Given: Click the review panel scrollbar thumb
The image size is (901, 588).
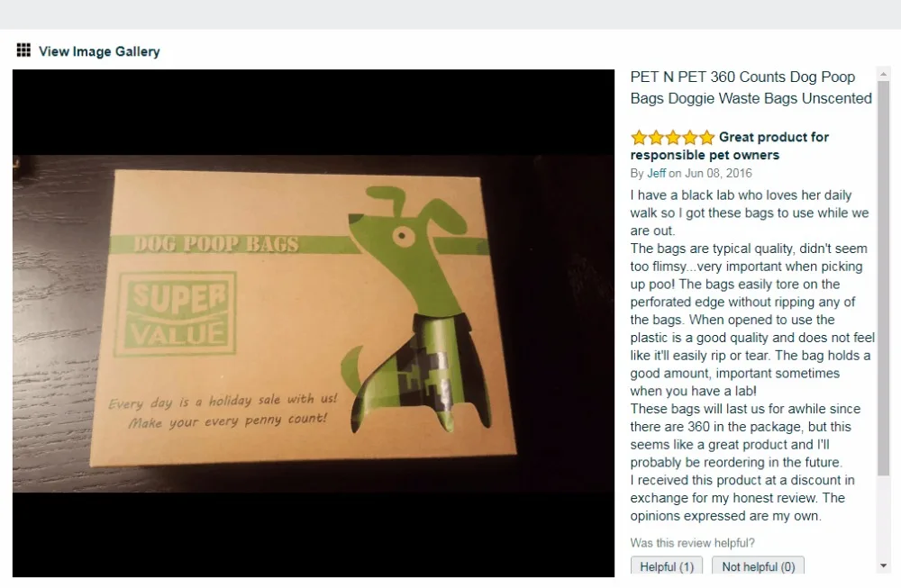Looking at the screenshot, I should click(883, 278).
